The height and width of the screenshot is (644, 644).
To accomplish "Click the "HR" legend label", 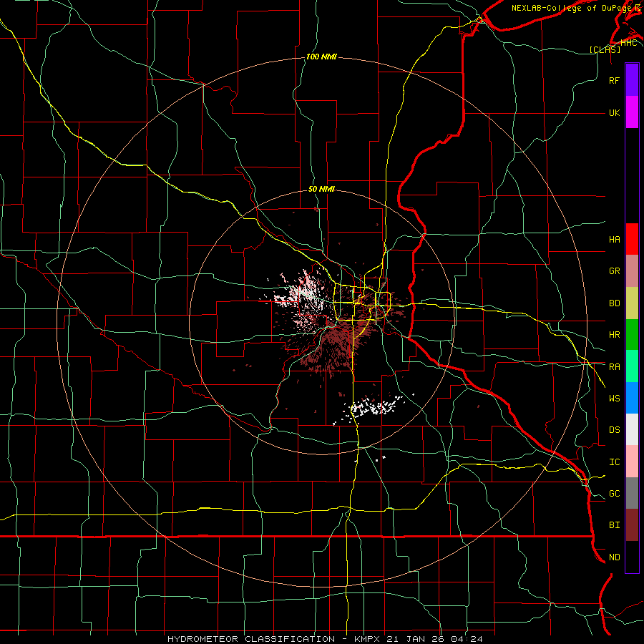I will [614, 335].
